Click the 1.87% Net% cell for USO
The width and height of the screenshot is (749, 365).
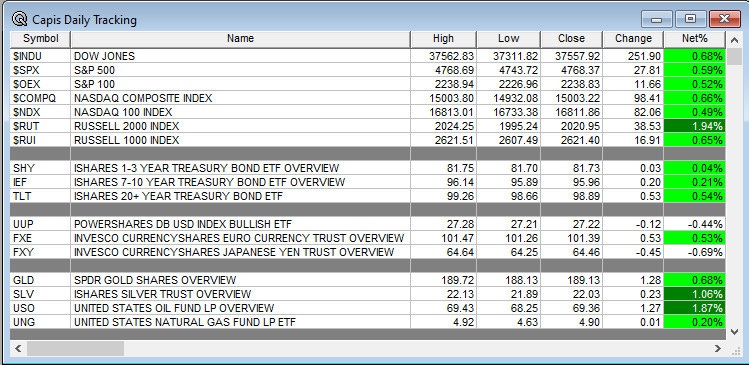695,308
